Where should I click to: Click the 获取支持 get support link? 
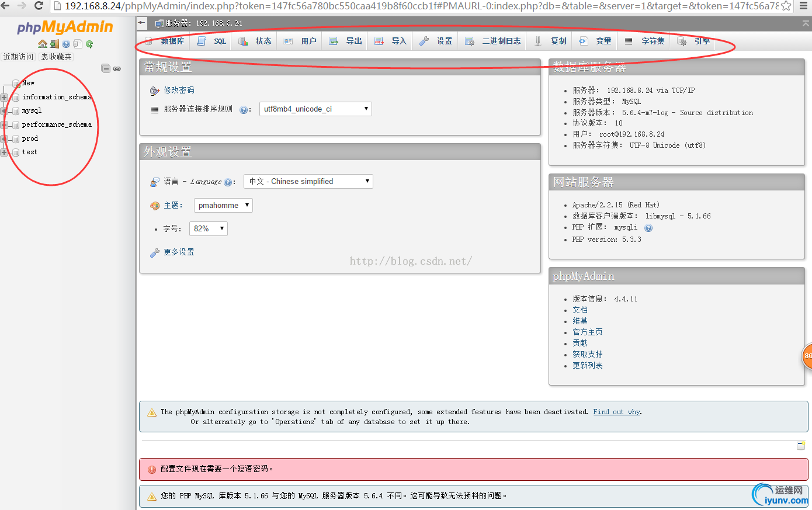point(588,355)
